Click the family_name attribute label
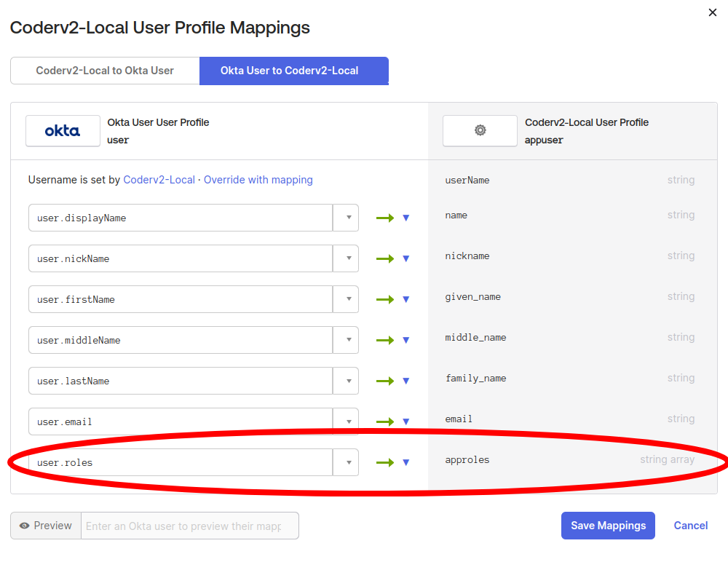Viewport: 728px width, 562px height. click(x=475, y=378)
